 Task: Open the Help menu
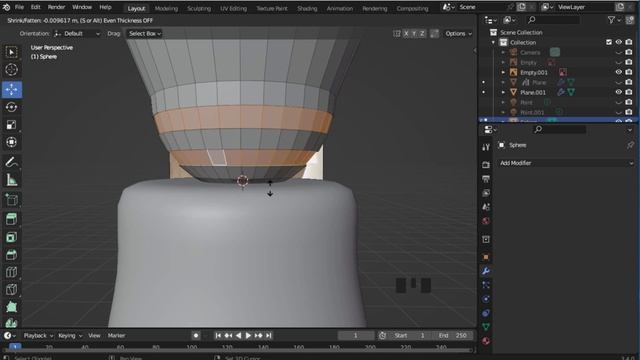[105, 7]
